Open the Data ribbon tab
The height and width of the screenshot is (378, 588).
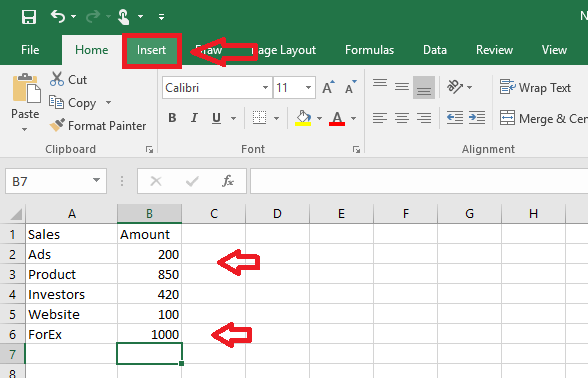point(435,50)
